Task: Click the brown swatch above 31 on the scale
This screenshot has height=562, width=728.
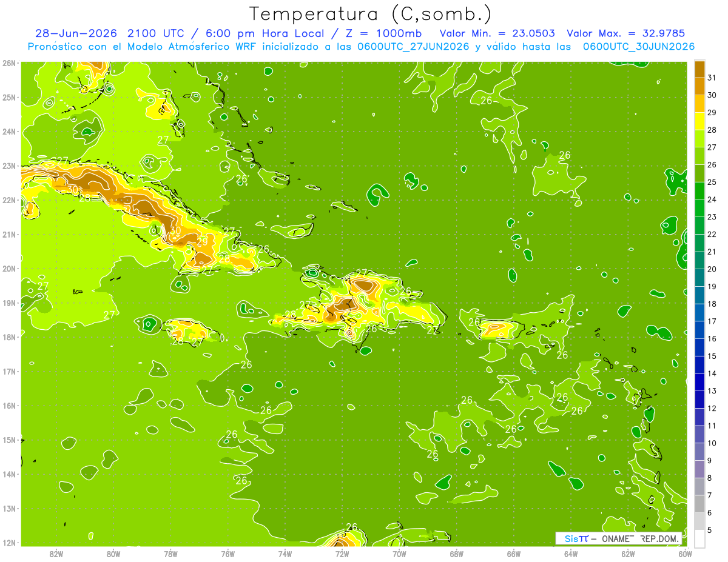Action: [x=699, y=69]
